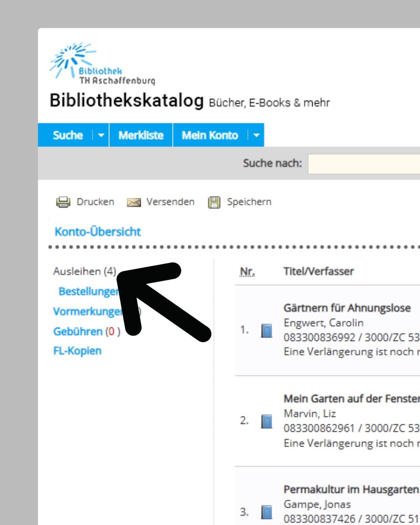Open title Permakultur im Hausgarten
The width and height of the screenshot is (420, 525).
click(x=351, y=489)
